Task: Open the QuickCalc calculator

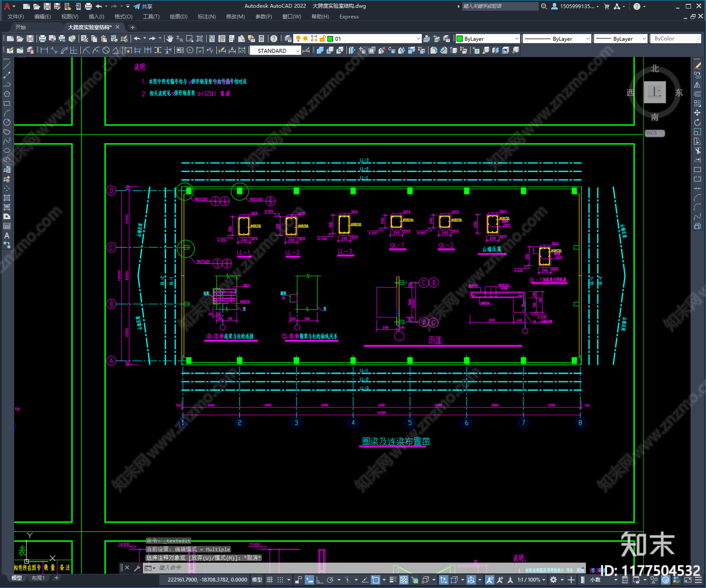Action: (x=261, y=39)
